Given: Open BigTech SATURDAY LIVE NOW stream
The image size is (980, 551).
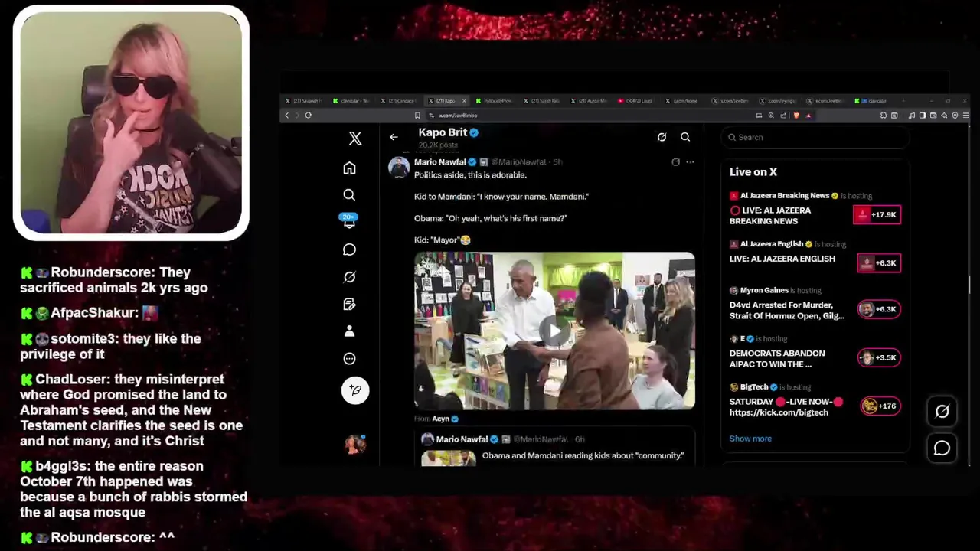Looking at the screenshot, I should (786, 407).
